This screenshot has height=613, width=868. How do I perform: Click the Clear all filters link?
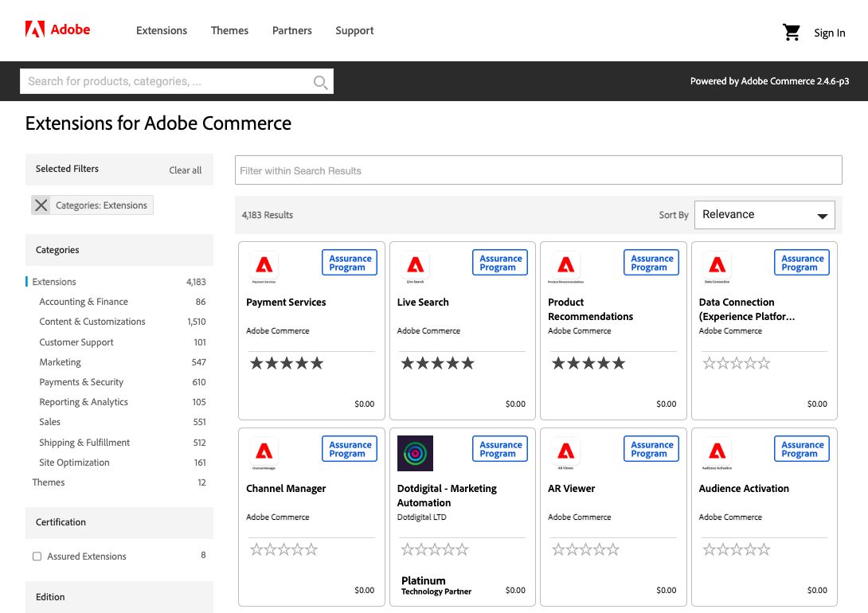tap(185, 170)
